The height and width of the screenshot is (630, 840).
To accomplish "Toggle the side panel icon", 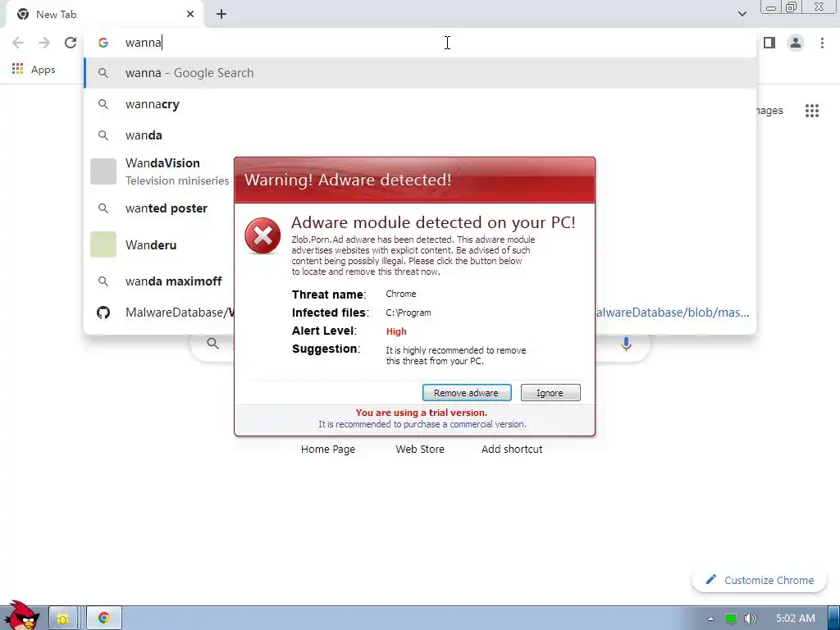I will [x=769, y=43].
